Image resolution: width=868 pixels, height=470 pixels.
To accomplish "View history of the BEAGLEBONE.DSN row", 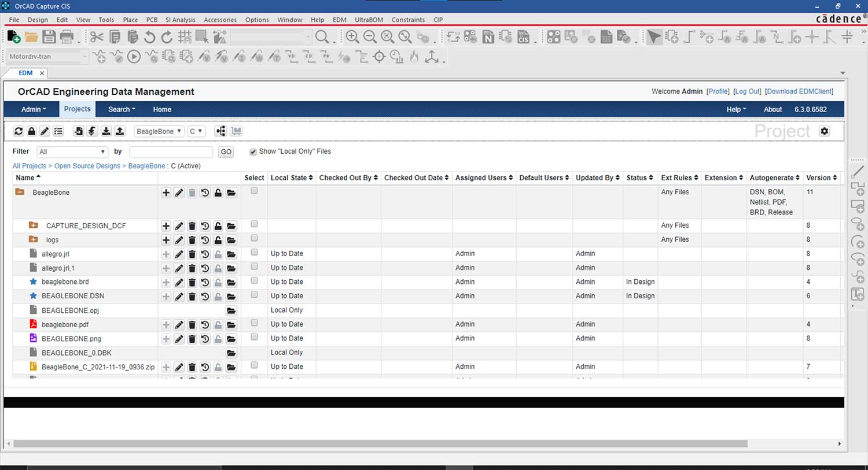I will (205, 297).
